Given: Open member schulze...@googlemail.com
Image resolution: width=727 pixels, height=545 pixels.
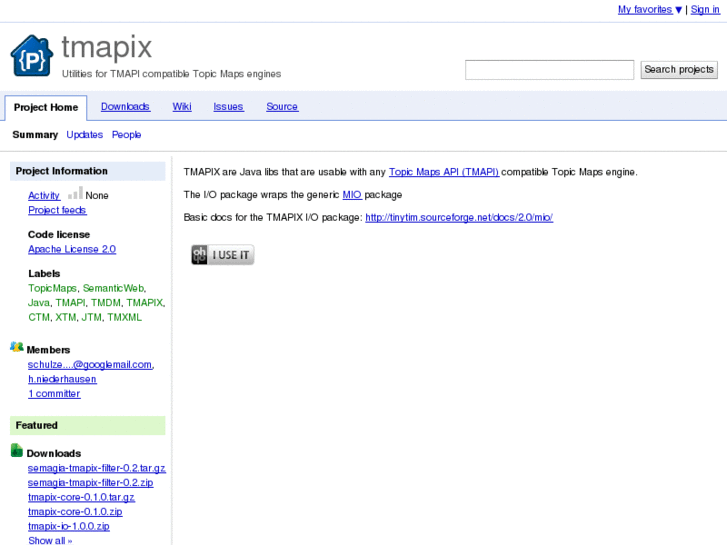Looking at the screenshot, I should pyautogui.click(x=90, y=365).
